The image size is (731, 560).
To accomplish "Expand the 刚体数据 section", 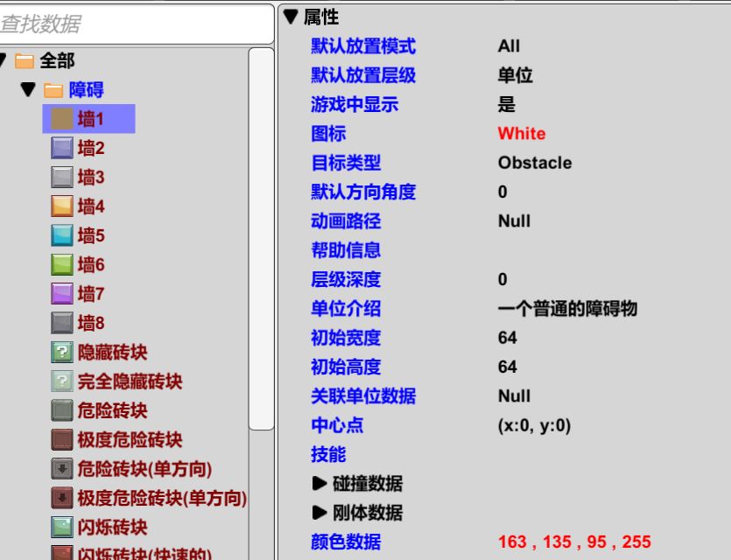I will 319,512.
